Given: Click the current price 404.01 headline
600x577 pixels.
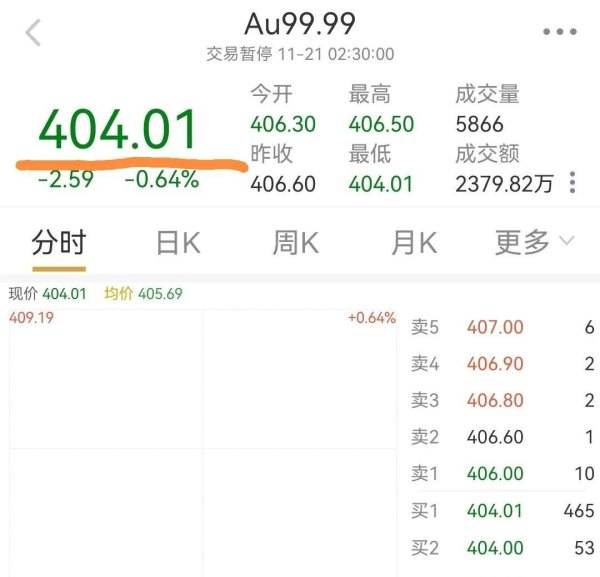Looking at the screenshot, I should point(117,129).
